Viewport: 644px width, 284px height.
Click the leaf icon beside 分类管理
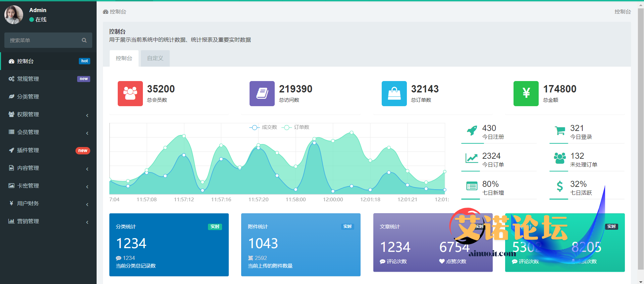(x=11, y=97)
